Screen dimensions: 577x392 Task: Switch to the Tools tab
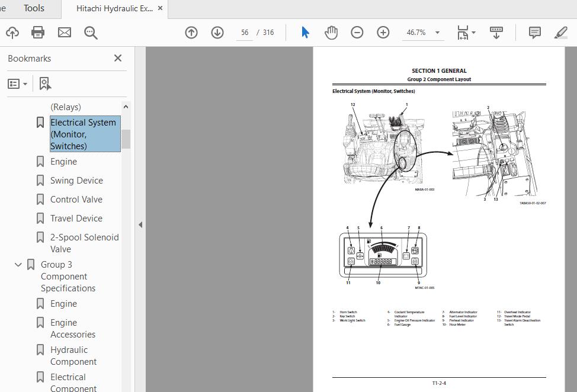click(34, 8)
